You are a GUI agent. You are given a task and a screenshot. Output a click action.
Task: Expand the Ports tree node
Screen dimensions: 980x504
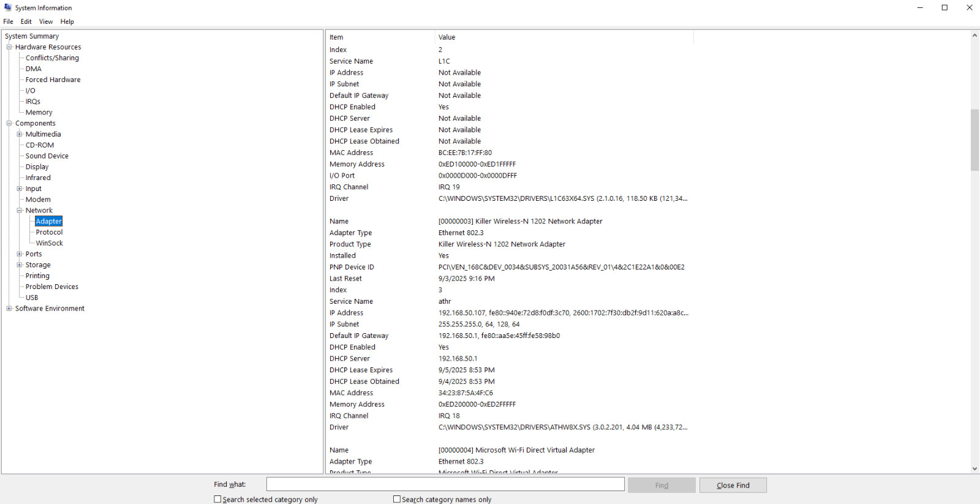click(20, 254)
